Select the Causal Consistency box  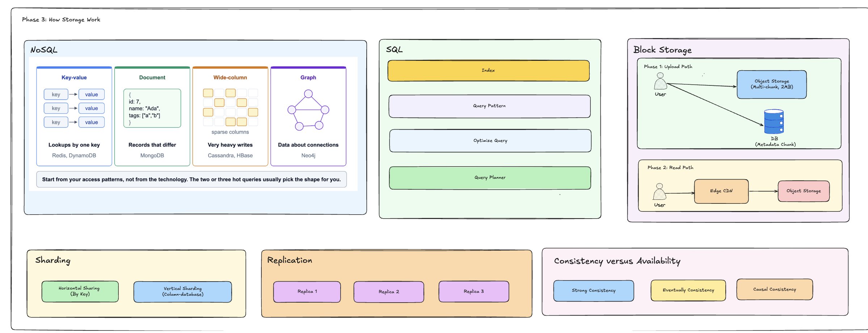point(775,289)
